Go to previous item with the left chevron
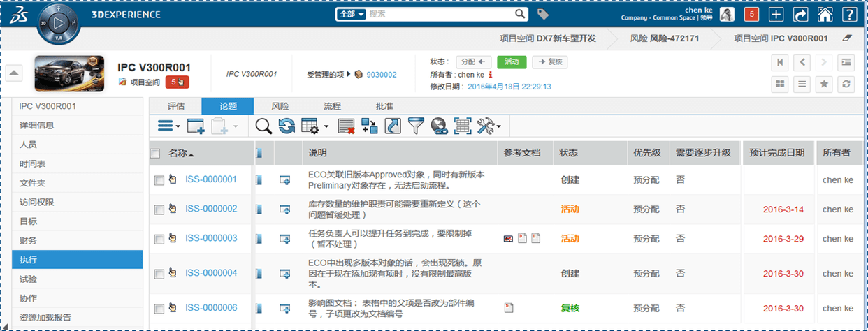 pos(802,62)
